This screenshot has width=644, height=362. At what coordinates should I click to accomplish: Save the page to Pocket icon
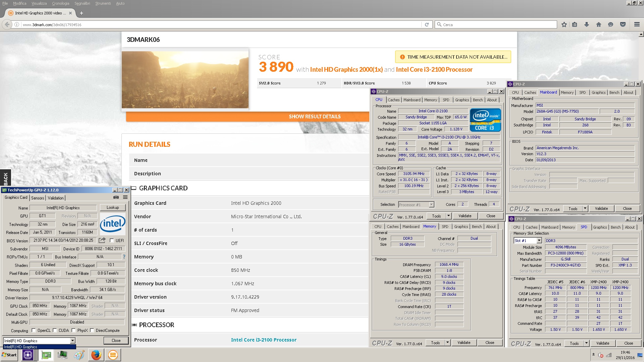coord(623,24)
